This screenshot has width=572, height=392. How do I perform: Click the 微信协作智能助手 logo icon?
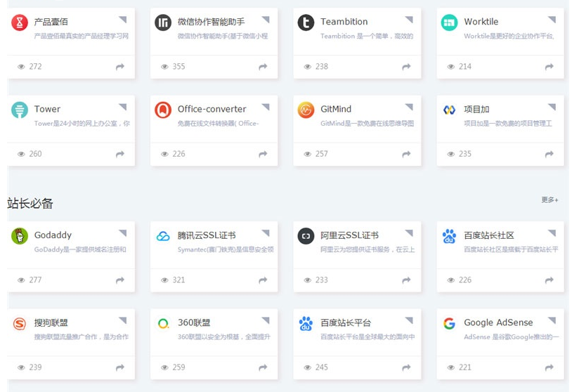point(163,22)
